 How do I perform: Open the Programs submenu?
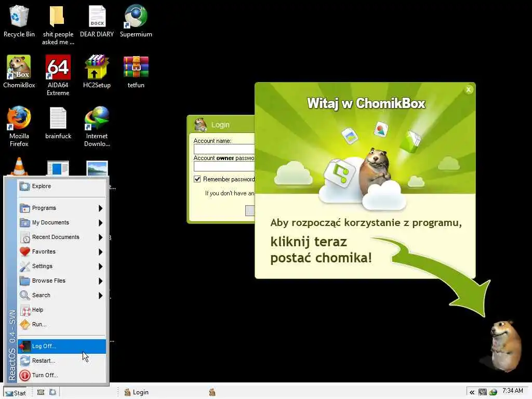click(62, 208)
